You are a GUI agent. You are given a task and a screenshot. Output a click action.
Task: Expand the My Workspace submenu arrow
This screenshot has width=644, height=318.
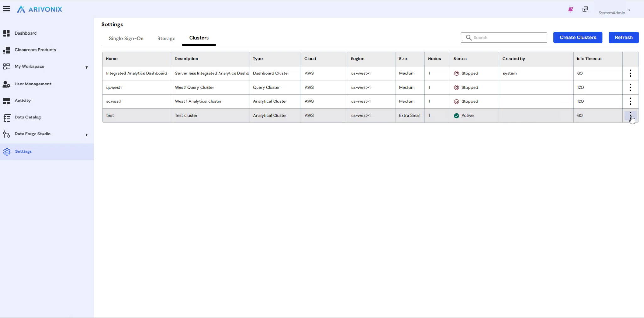(86, 67)
